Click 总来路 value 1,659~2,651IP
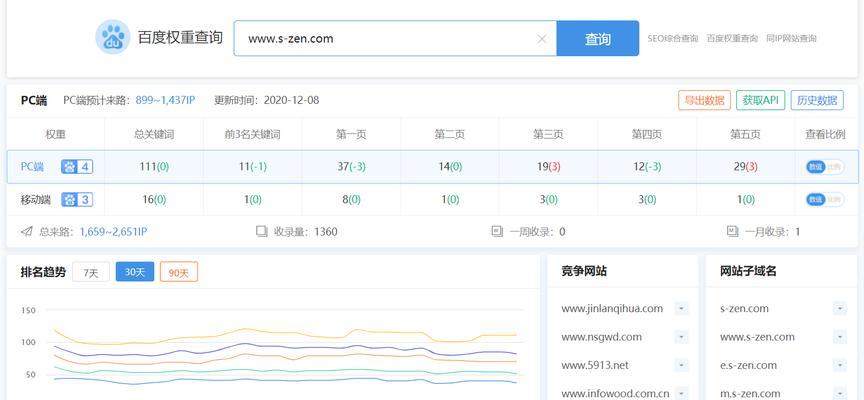 tap(113, 232)
